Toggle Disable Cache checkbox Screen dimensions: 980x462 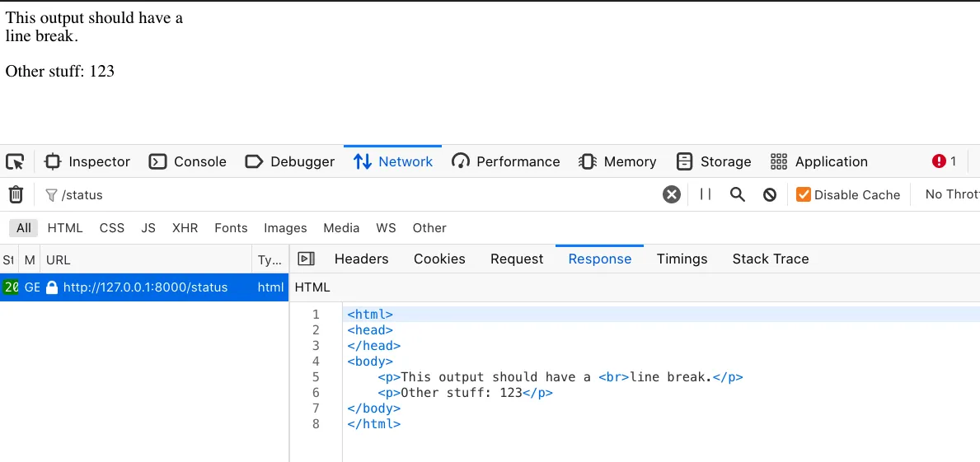point(804,195)
